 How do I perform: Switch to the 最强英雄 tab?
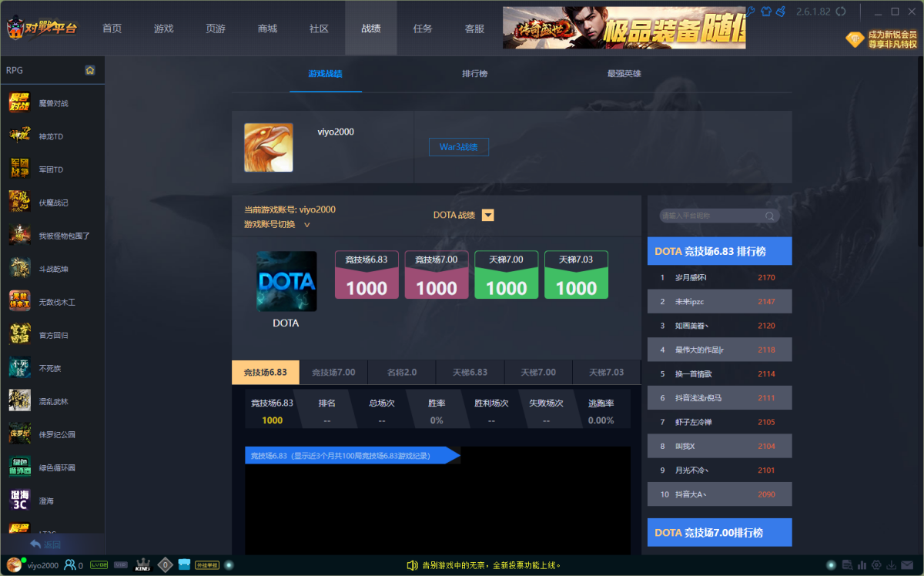(x=624, y=74)
